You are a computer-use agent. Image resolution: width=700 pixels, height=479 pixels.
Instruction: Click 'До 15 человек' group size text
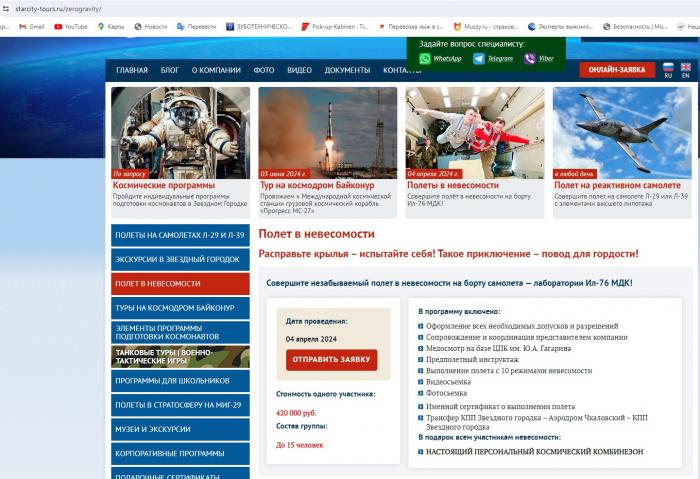click(x=299, y=445)
